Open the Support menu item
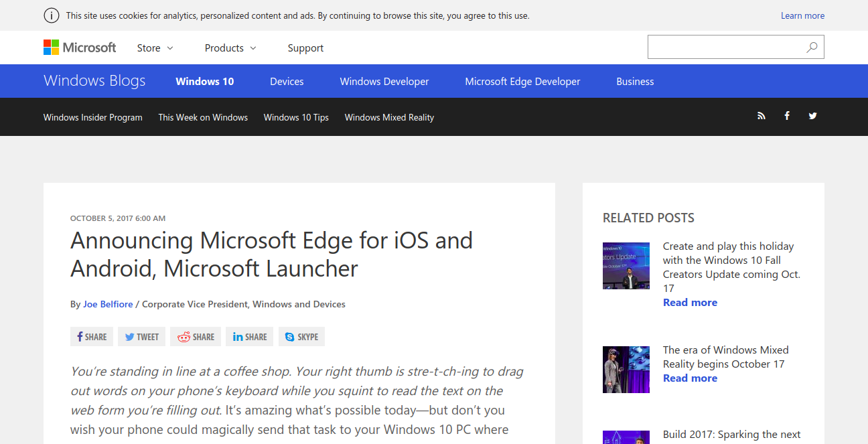 [x=305, y=48]
